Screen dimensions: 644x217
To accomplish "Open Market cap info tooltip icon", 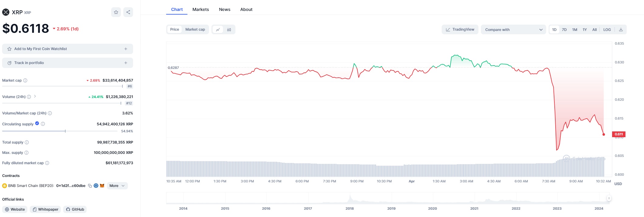I will tap(25, 80).
